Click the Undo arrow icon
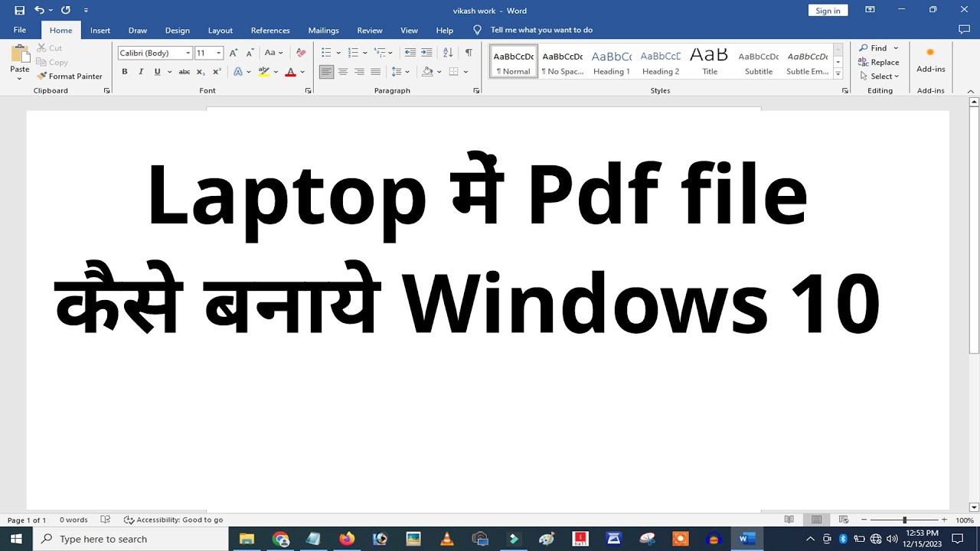The width and height of the screenshot is (980, 551). tap(40, 10)
